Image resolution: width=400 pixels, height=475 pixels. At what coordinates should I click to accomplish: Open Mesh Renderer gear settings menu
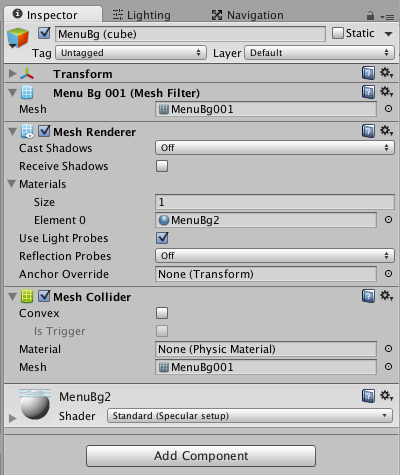point(387,131)
